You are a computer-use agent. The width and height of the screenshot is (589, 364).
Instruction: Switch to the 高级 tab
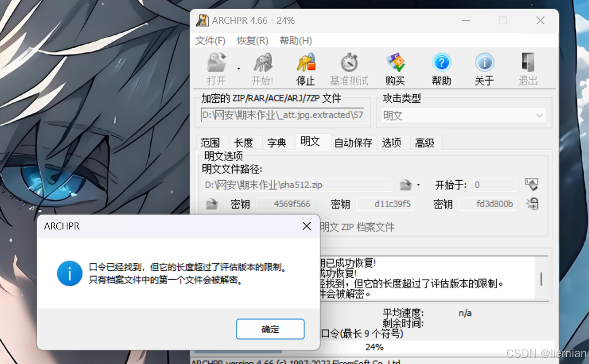click(425, 143)
